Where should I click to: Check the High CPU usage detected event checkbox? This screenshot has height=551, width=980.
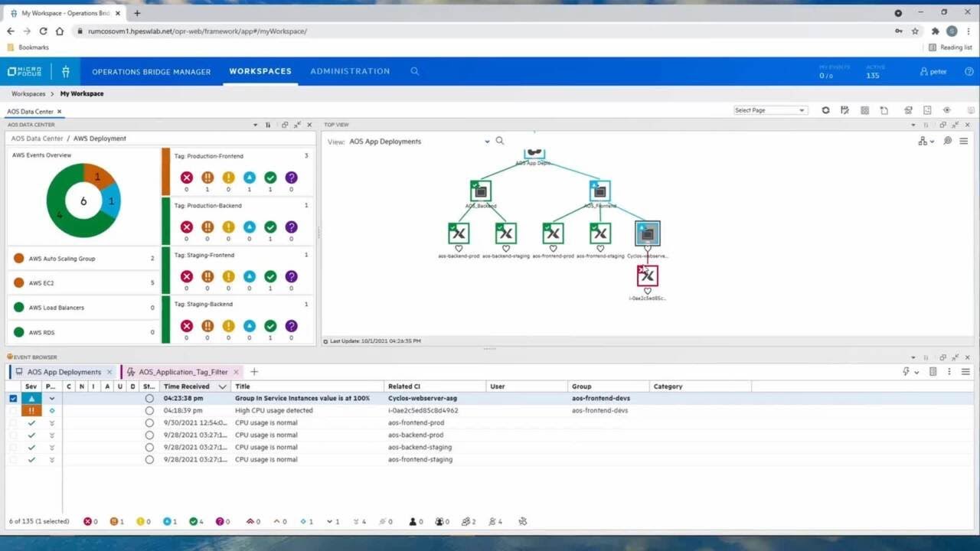tap(13, 410)
